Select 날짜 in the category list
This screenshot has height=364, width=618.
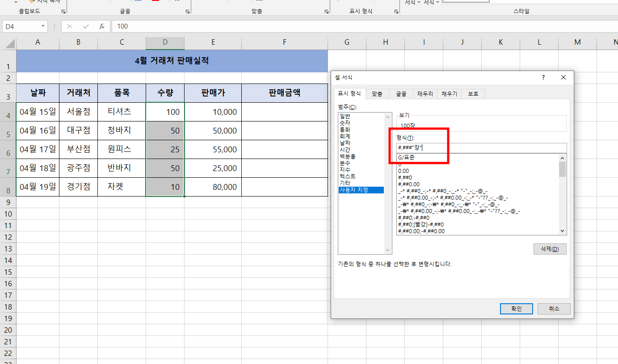coord(361,143)
